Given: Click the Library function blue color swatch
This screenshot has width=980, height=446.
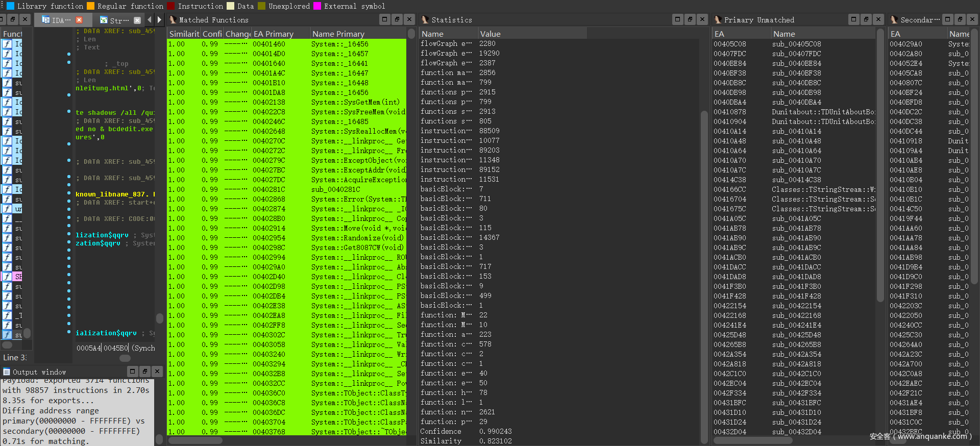Looking at the screenshot, I should click(x=10, y=6).
